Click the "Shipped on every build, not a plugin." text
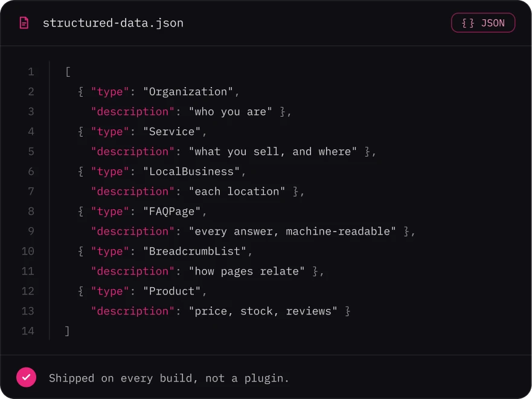The image size is (532, 399). point(168,378)
